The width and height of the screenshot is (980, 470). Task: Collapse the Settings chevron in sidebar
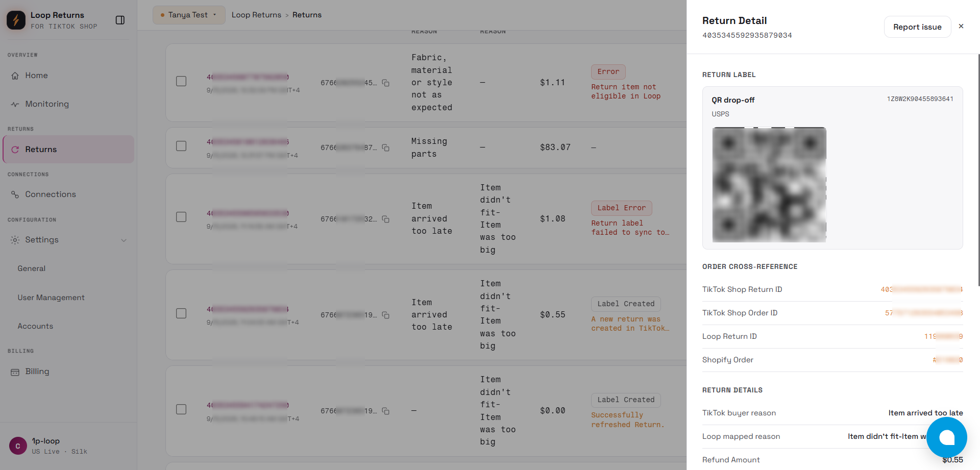[x=124, y=240]
